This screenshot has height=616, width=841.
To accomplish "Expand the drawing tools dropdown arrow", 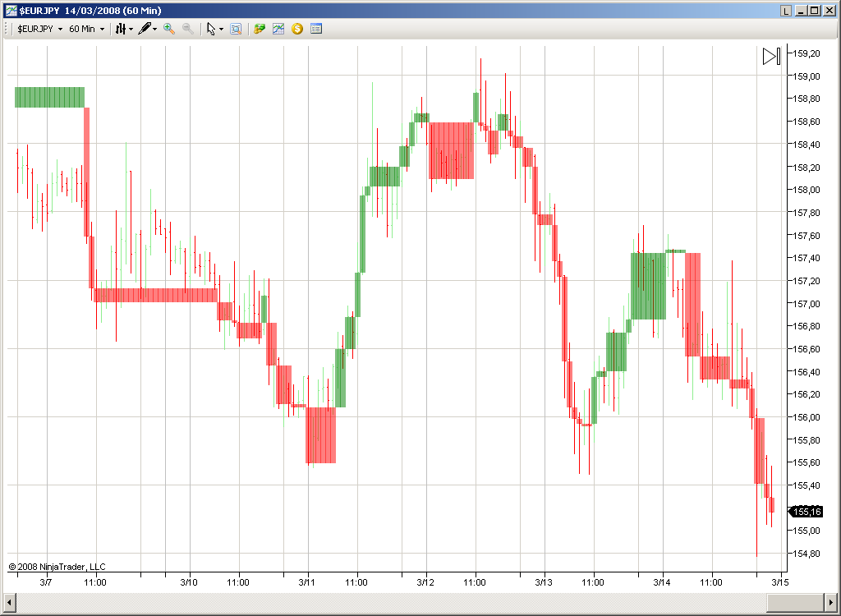I will coord(155,29).
